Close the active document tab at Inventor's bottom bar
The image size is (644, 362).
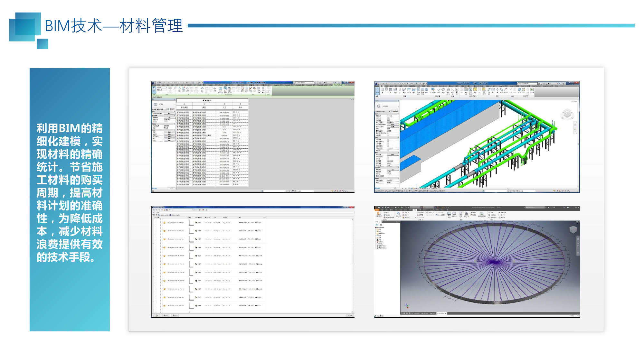pos(446,313)
